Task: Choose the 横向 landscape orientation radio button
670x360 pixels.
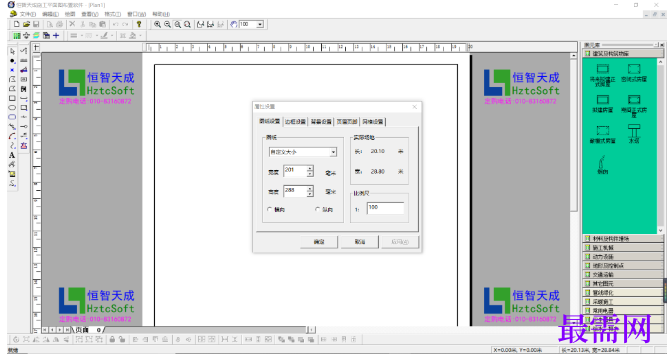Action: click(x=270, y=209)
